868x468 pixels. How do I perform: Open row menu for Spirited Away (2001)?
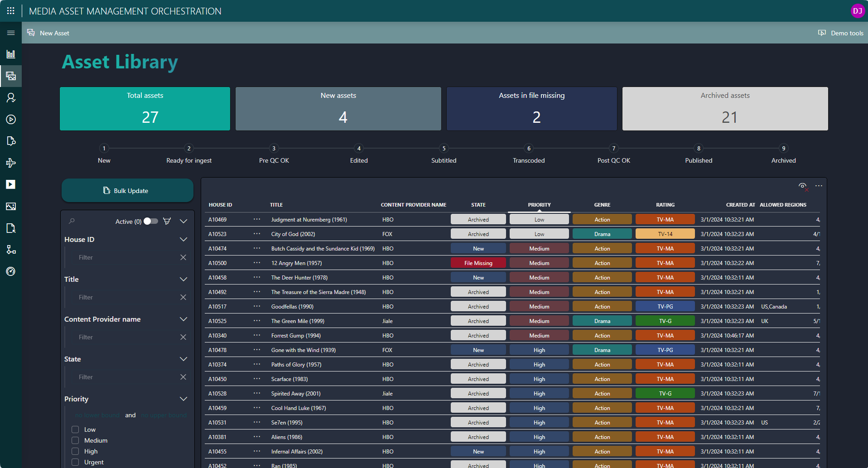[257, 393]
